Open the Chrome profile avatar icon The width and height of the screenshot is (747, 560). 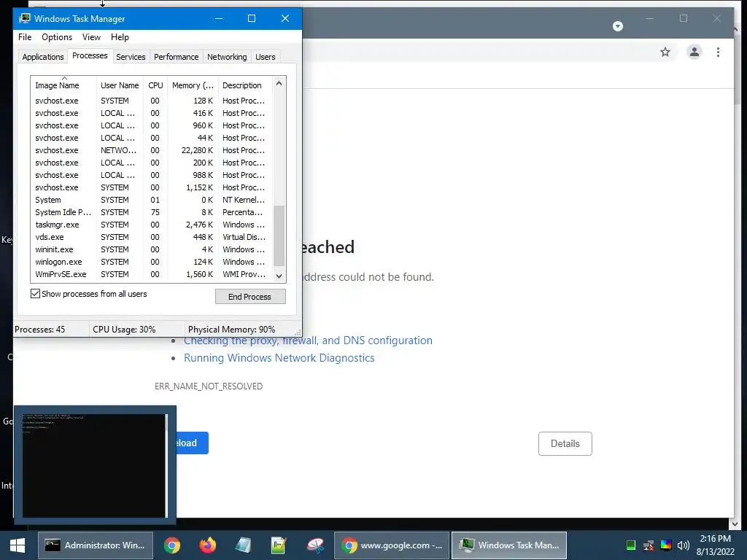point(694,52)
